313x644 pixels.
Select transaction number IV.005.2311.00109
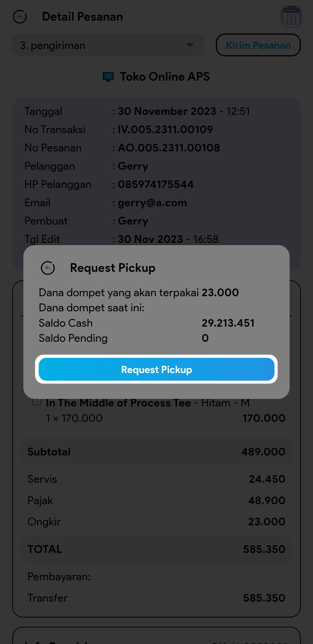click(x=165, y=130)
